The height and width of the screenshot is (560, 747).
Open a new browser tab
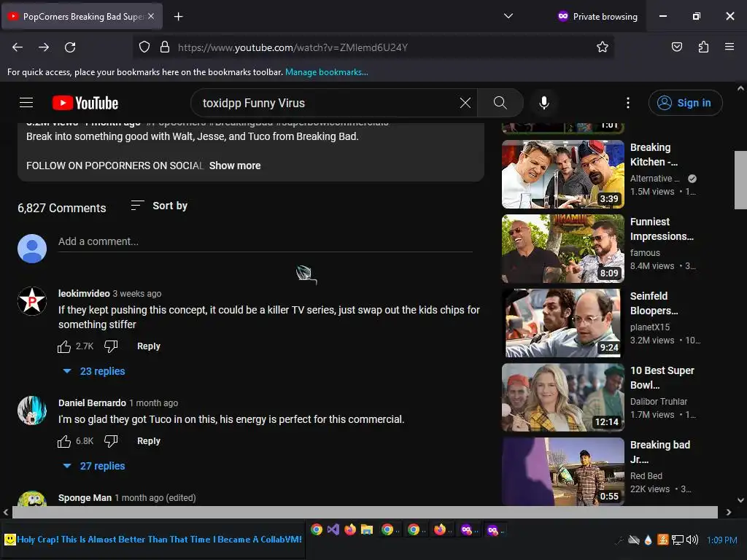pos(178,17)
